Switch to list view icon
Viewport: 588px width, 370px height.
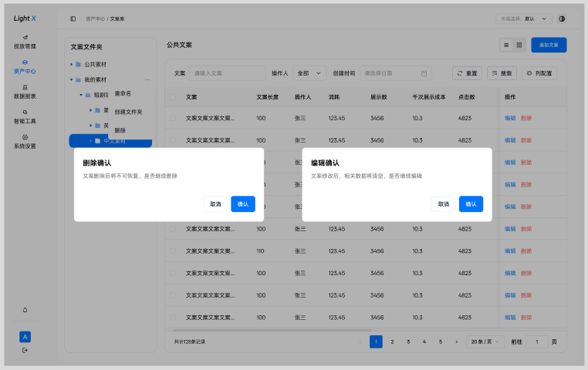coord(506,45)
